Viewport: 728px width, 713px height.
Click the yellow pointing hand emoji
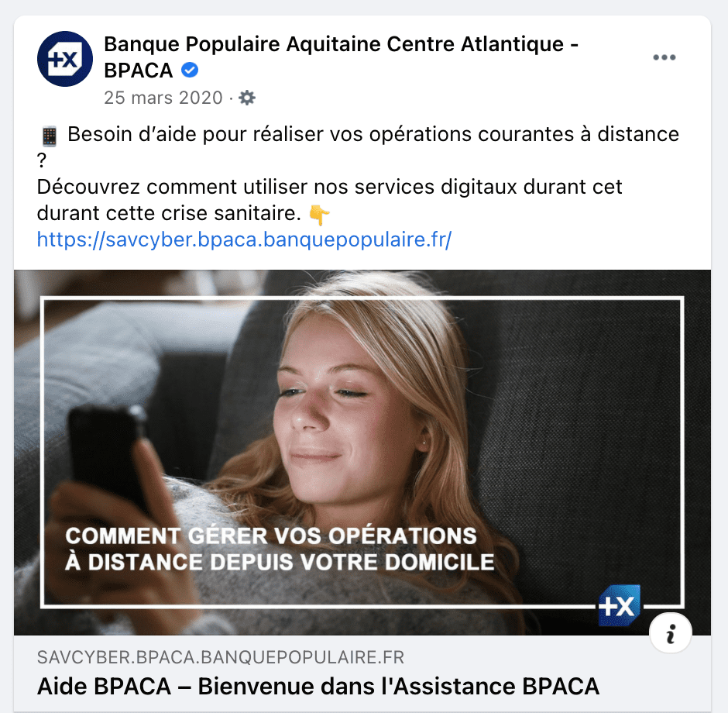(x=319, y=215)
